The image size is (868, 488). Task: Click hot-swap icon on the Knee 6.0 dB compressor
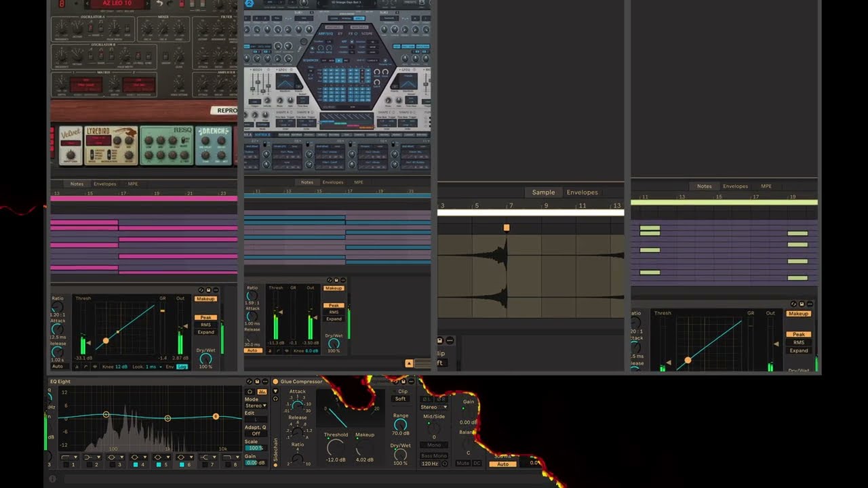pos(330,280)
